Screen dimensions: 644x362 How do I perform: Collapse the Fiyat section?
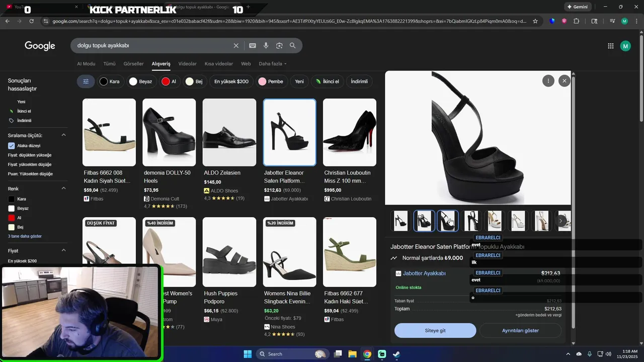click(63, 250)
